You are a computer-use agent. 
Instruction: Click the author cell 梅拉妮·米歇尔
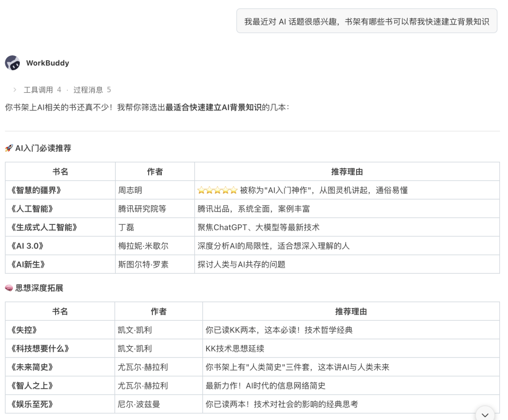(x=155, y=246)
